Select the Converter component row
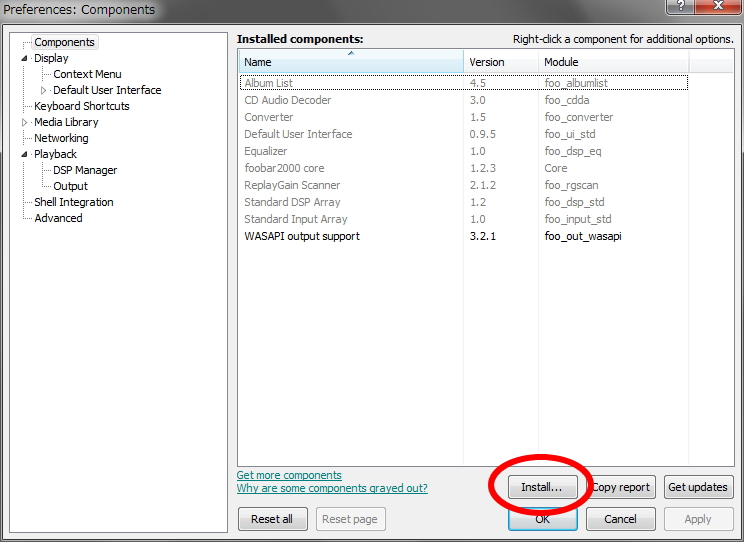This screenshot has width=744, height=542. (x=464, y=117)
